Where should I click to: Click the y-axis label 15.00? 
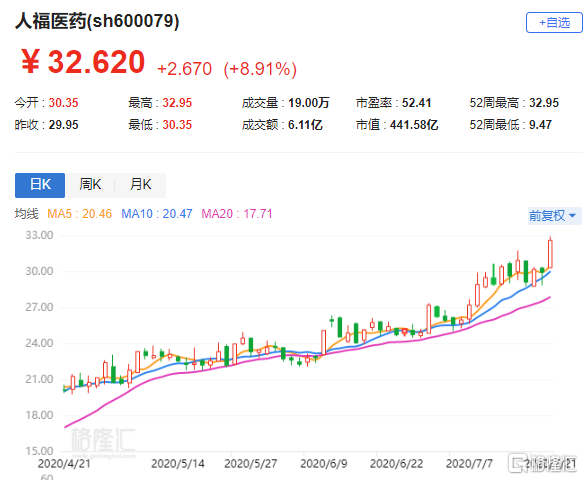39,451
